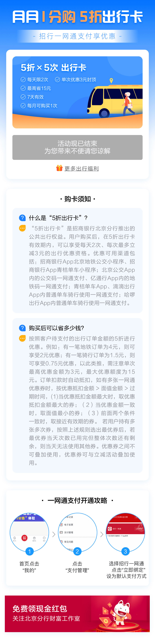Tap orange chat bubble beside the 5折出行卡 answer
Screen dimensions: 155x644
(22, 228)
